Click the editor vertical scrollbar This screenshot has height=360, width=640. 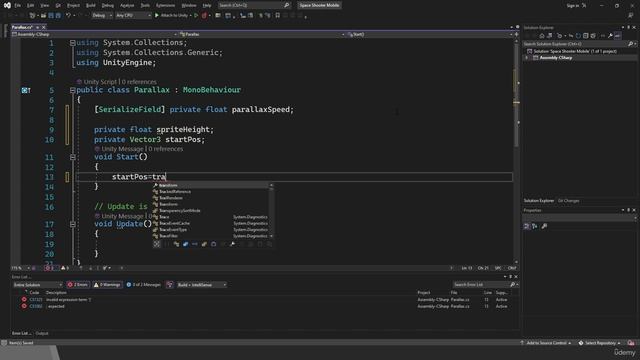pyautogui.click(x=516, y=151)
